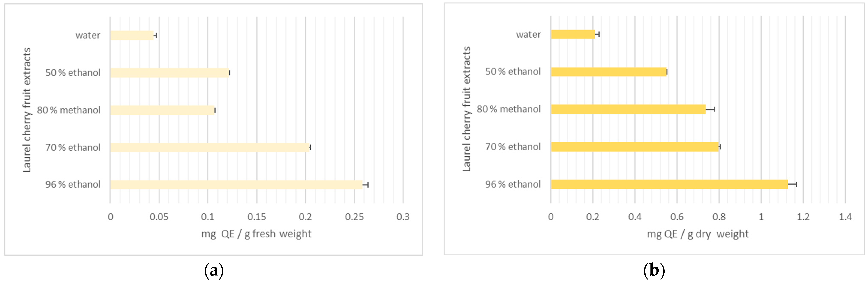Select the vertical axis title in chart (a)
868x283 pixels.
[27, 110]
